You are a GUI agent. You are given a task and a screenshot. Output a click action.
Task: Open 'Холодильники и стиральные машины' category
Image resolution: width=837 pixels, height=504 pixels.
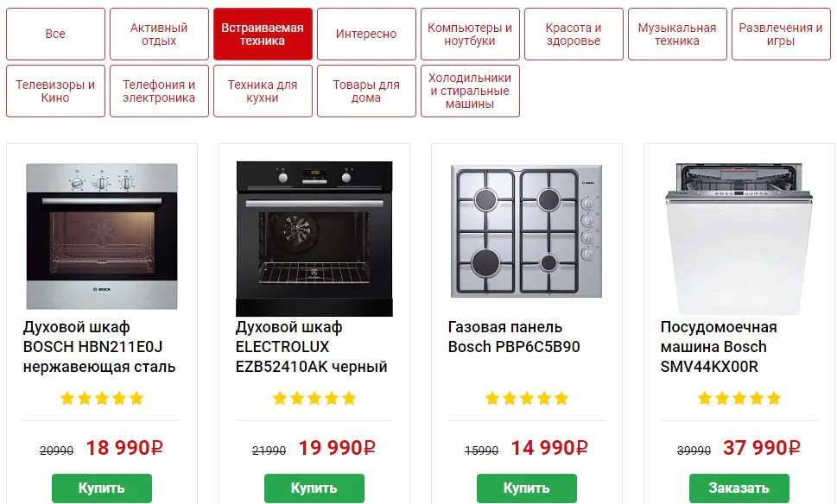pyautogui.click(x=470, y=91)
